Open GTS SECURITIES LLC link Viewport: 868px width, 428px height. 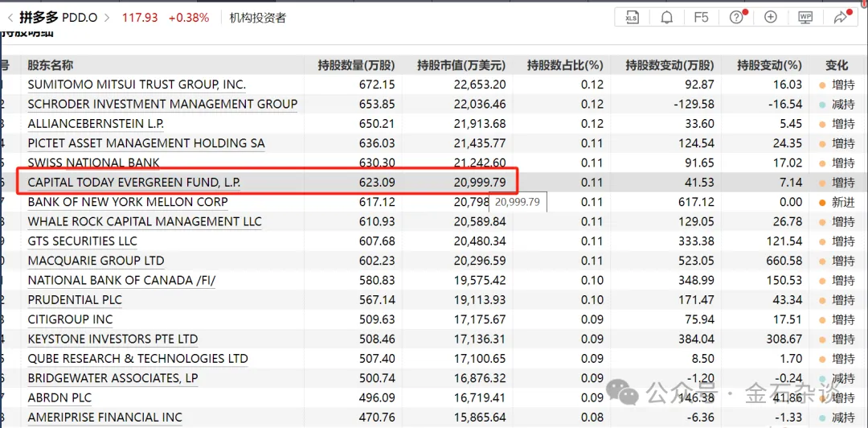coord(83,241)
